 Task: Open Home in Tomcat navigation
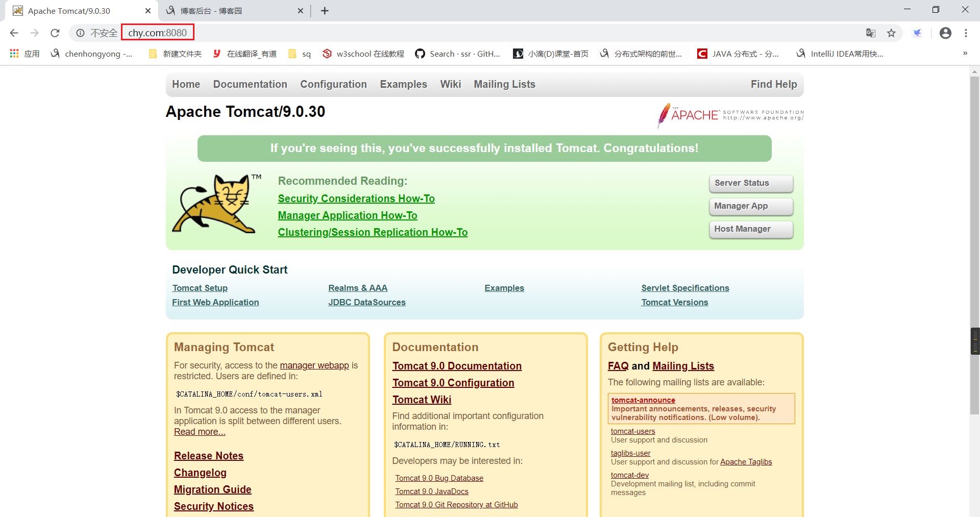click(186, 84)
